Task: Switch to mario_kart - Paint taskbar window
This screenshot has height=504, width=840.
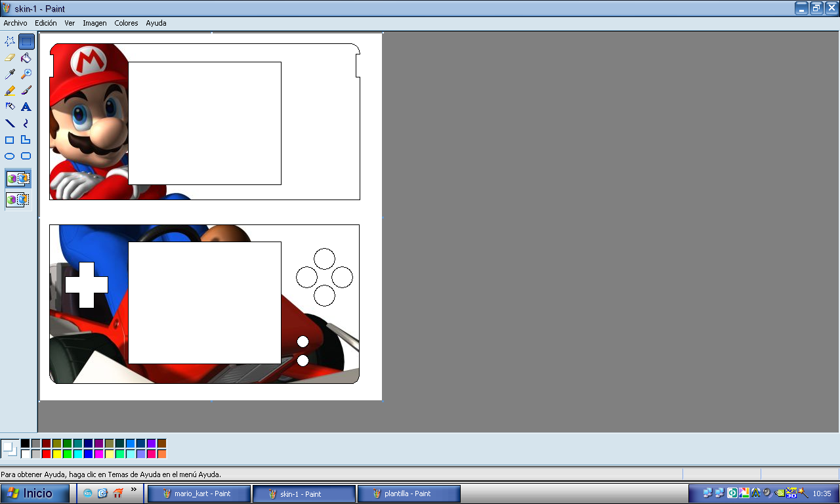Action: 199,493
